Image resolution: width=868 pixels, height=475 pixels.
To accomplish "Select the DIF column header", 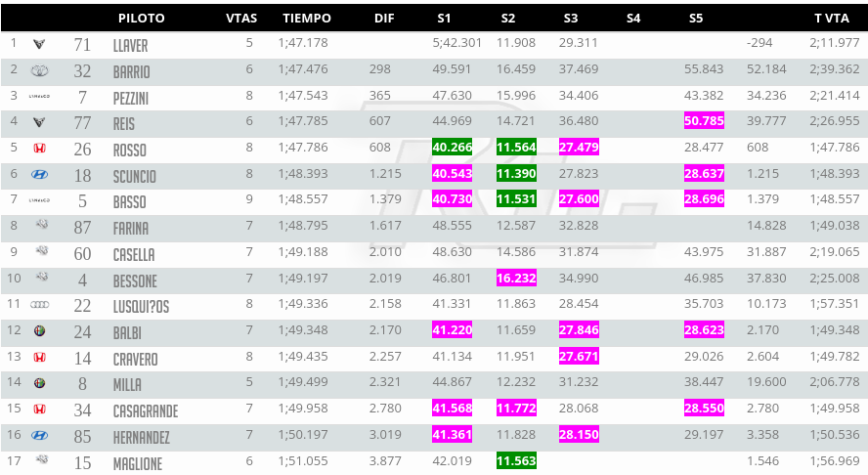I will 384,18.
